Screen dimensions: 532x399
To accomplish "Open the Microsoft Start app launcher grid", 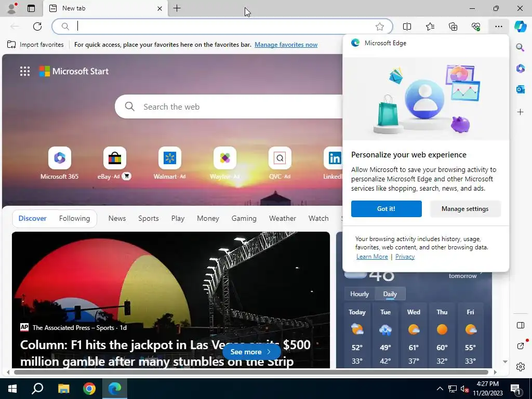I will tap(25, 71).
